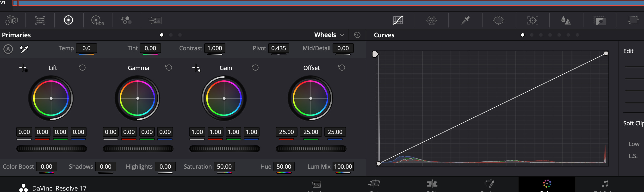Click the DaVinci Resolve 17 logo

(x=24, y=188)
